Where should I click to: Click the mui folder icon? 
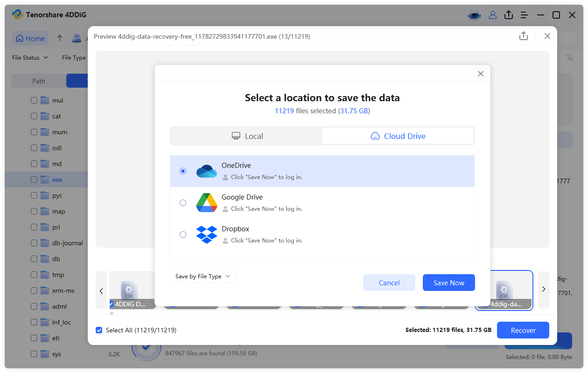pyautogui.click(x=45, y=100)
